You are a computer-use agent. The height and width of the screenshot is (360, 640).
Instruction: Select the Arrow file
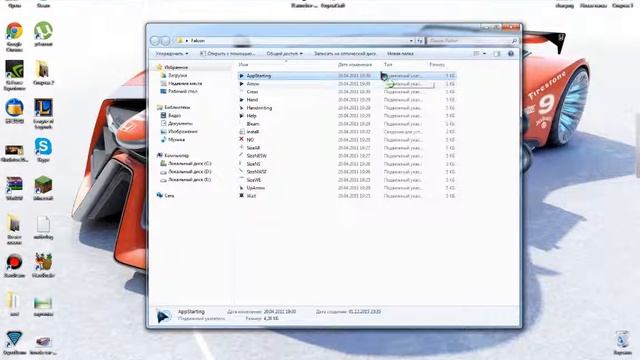click(x=347, y=84)
